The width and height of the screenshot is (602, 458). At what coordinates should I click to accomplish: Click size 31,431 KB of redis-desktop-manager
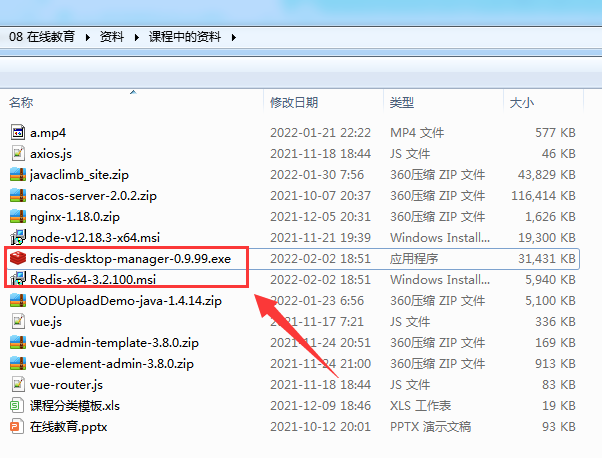coord(547,259)
